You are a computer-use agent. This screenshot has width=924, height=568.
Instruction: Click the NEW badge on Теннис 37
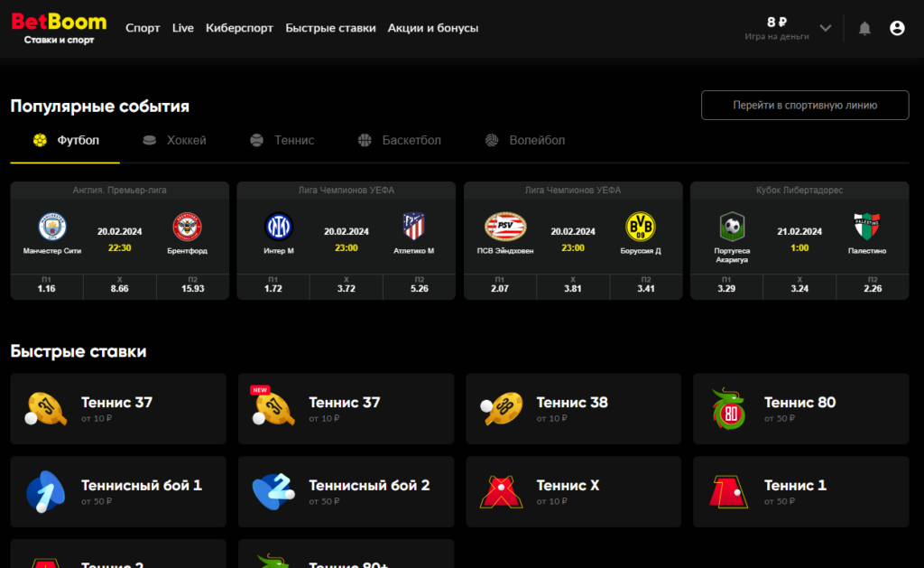click(259, 390)
